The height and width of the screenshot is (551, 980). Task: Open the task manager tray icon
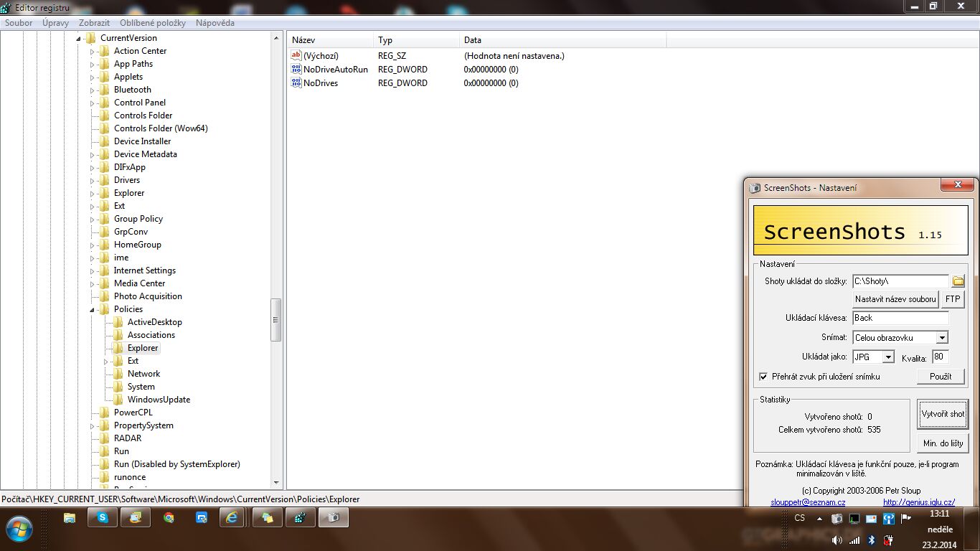(x=854, y=519)
